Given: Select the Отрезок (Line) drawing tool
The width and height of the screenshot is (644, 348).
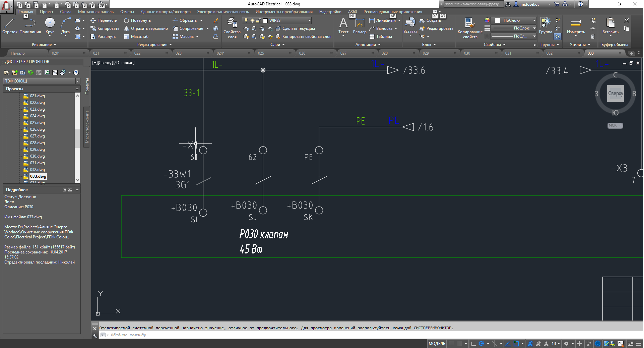Looking at the screenshot, I should point(9,24).
